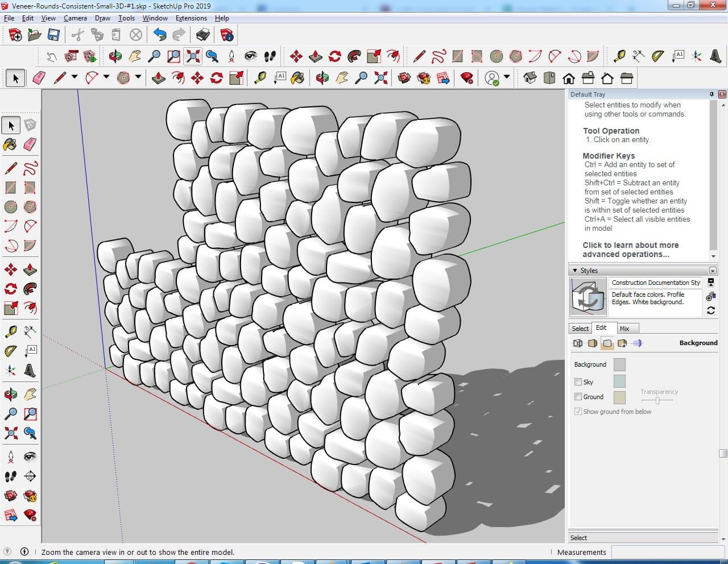
Task: Click the Paint Bucket tool
Action: click(x=10, y=144)
